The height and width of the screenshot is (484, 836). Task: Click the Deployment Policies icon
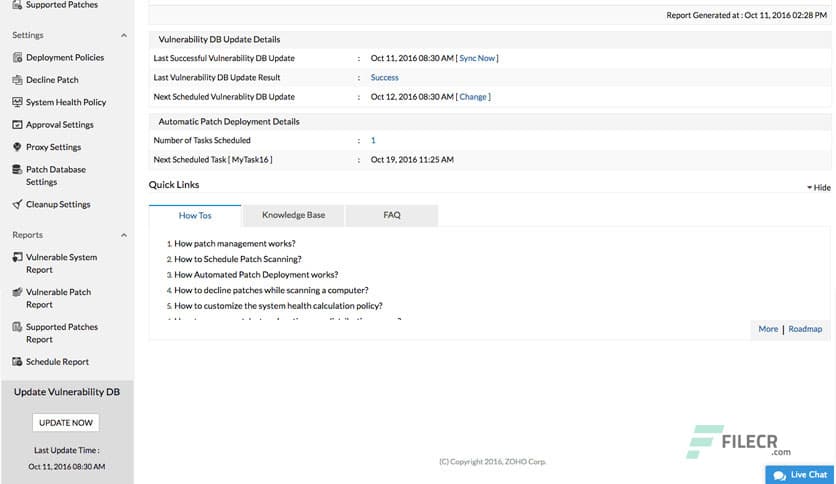click(17, 57)
